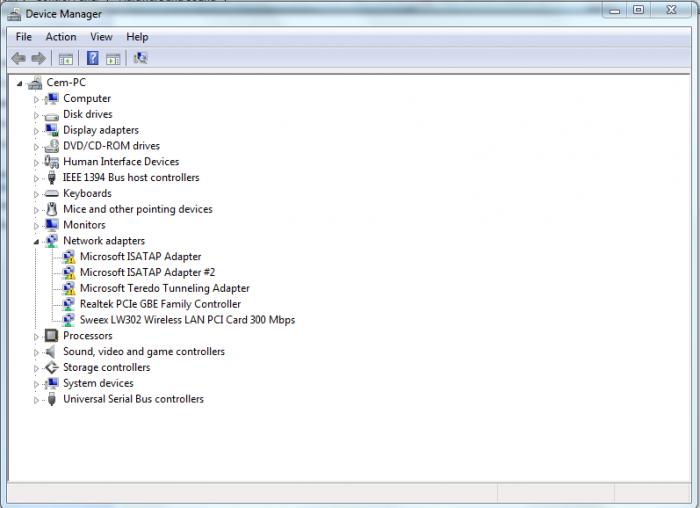
Task: Click the Properties pane toolbar icon
Action: point(113,58)
